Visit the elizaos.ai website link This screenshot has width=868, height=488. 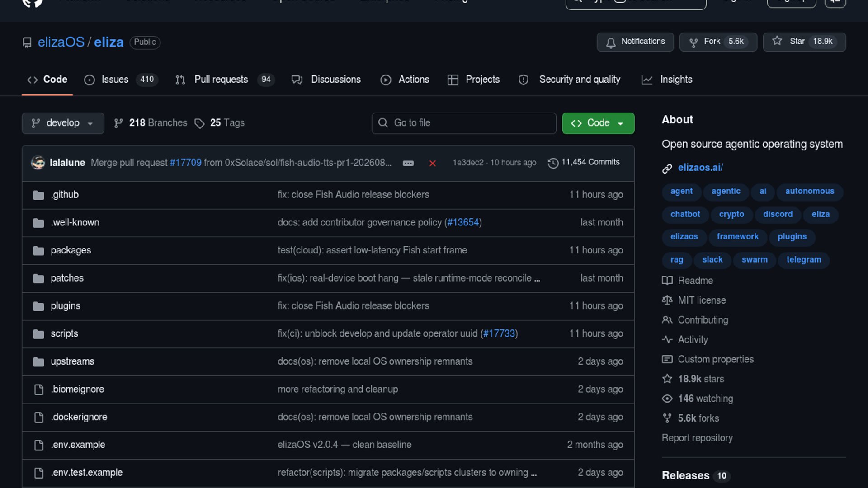(700, 168)
